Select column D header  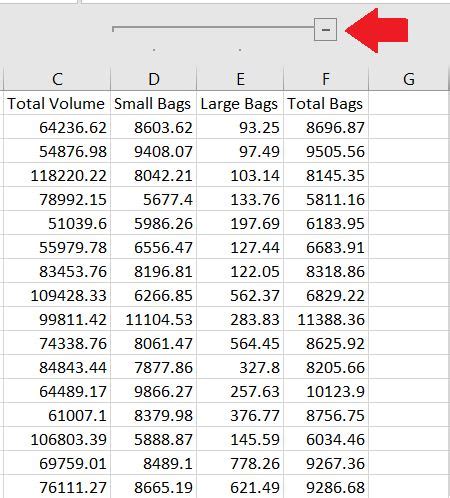click(154, 79)
